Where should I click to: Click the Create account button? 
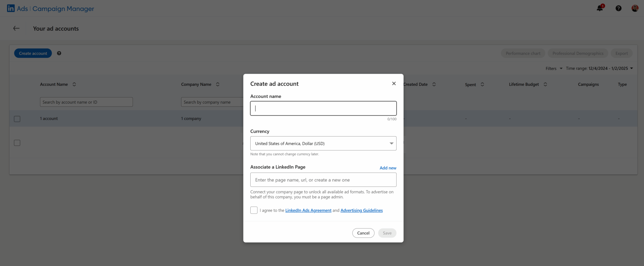[33, 53]
